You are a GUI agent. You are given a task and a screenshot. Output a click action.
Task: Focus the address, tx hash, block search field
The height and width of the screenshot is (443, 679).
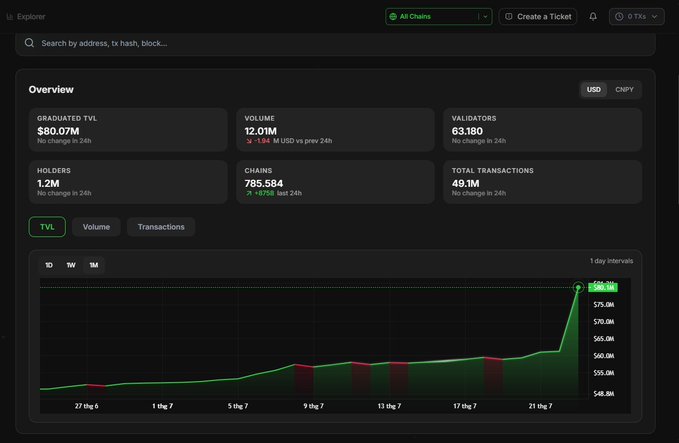(x=335, y=43)
